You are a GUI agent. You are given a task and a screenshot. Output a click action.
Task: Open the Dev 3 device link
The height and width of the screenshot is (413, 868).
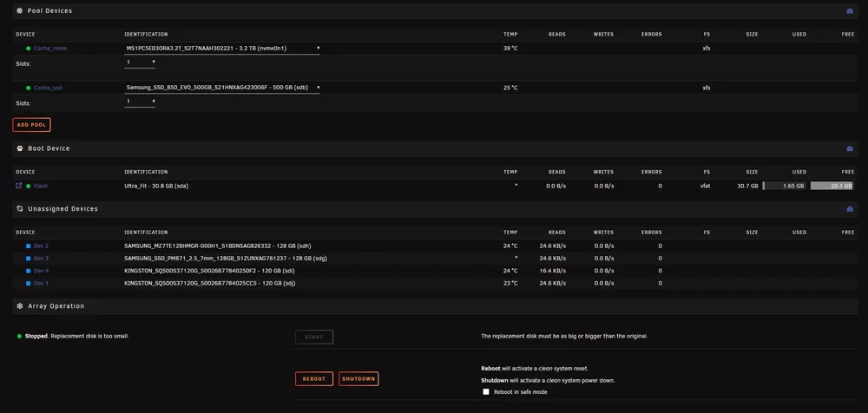pyautogui.click(x=41, y=258)
